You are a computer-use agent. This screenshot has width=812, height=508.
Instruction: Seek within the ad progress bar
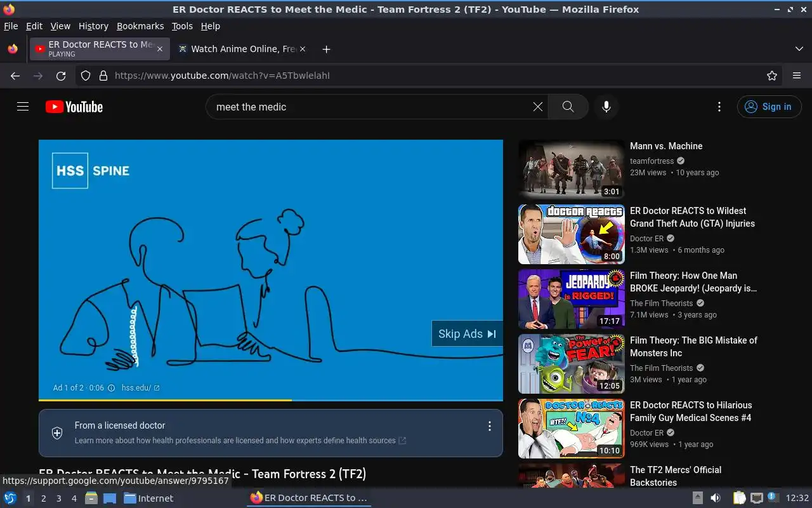click(271, 400)
